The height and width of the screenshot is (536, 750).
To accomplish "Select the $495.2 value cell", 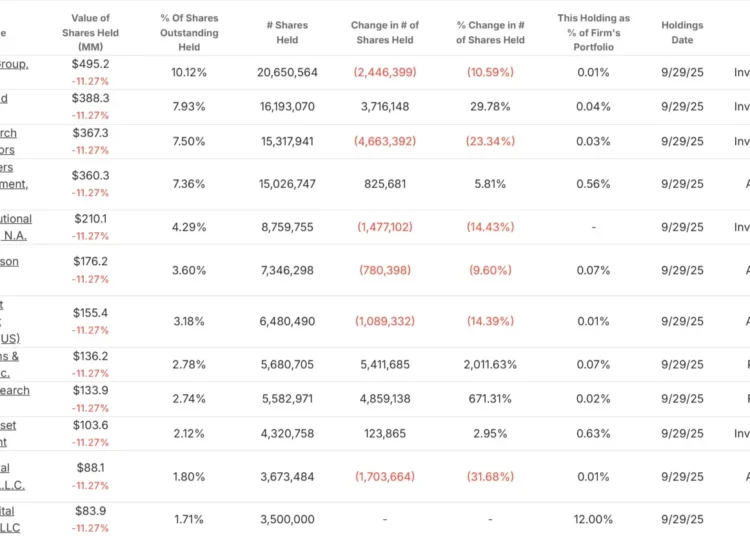I will coord(90,64).
